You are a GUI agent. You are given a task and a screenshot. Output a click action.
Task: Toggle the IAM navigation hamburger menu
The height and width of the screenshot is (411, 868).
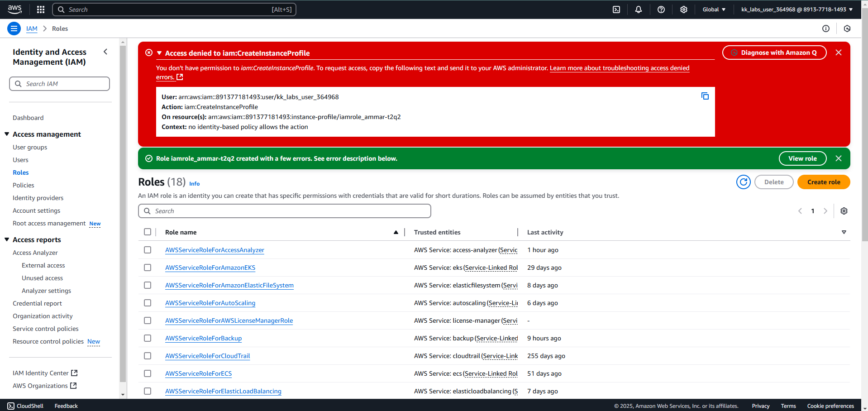pos(14,29)
